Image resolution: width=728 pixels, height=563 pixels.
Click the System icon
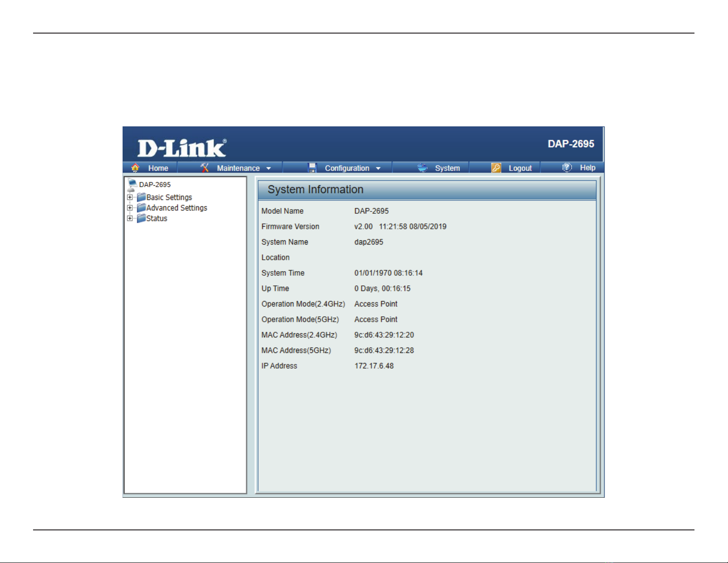(x=423, y=168)
